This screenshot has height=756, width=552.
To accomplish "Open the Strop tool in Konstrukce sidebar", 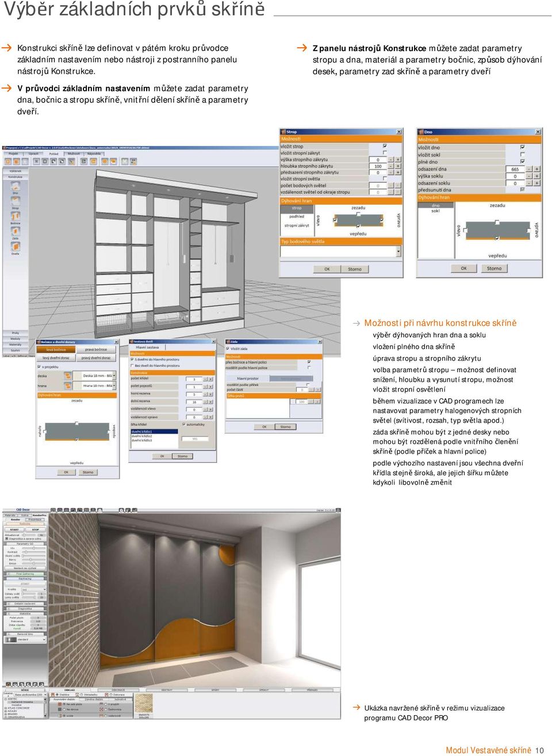I will [x=15, y=202].
